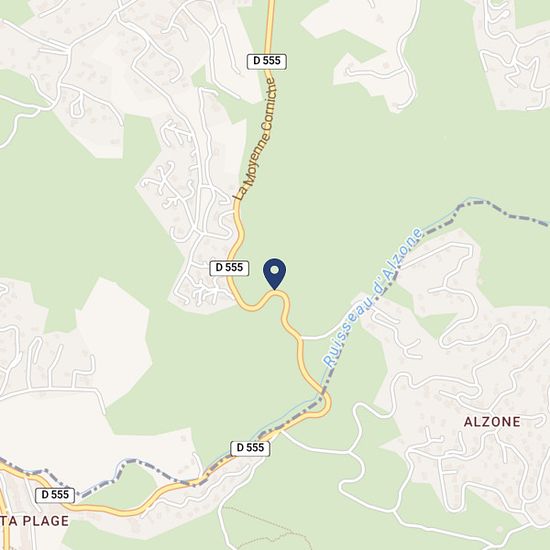Select the Ruisseau d'Alzone stream label
The image size is (550, 550).
373,297
